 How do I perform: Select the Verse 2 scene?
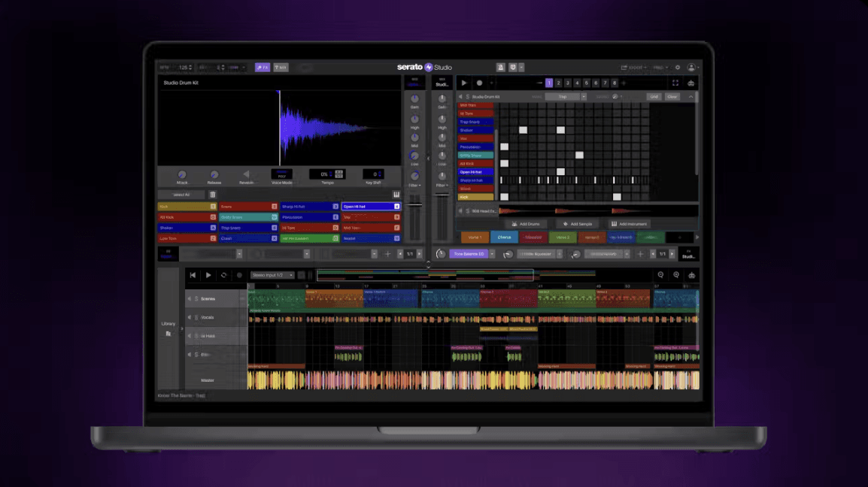(563, 237)
